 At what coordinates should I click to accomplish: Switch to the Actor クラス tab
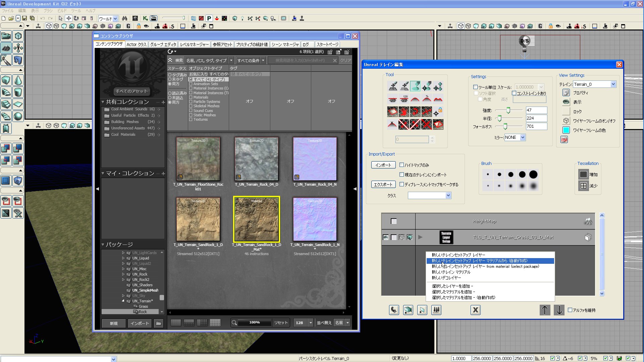(x=137, y=44)
